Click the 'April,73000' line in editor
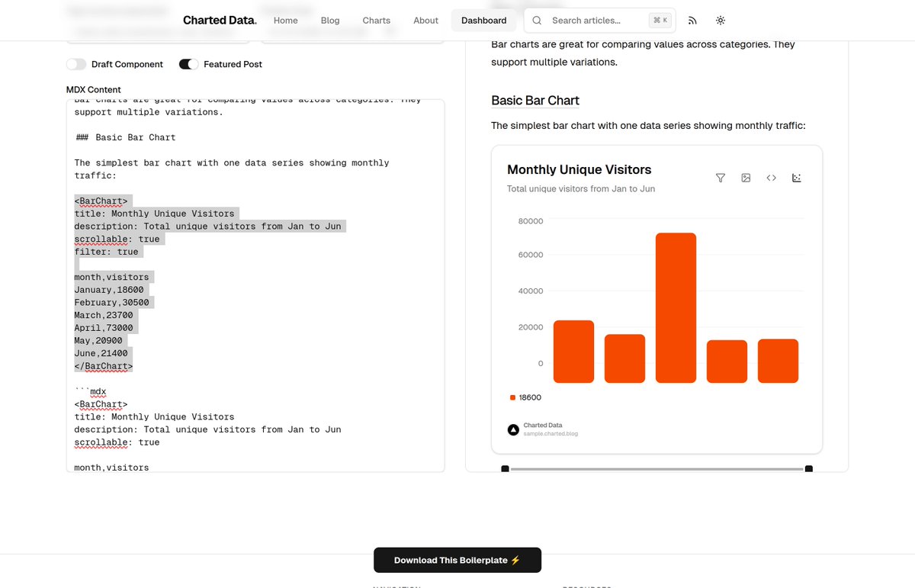 (104, 328)
